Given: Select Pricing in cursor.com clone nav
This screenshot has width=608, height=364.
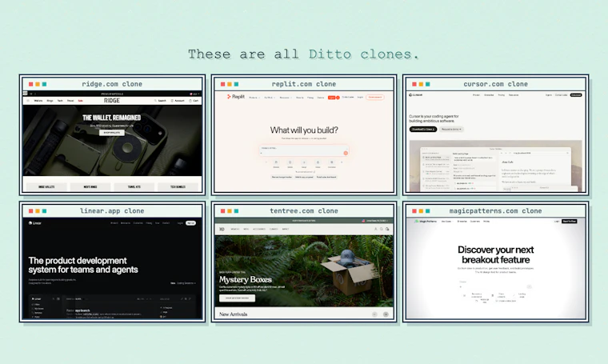Looking at the screenshot, I should 502,95.
